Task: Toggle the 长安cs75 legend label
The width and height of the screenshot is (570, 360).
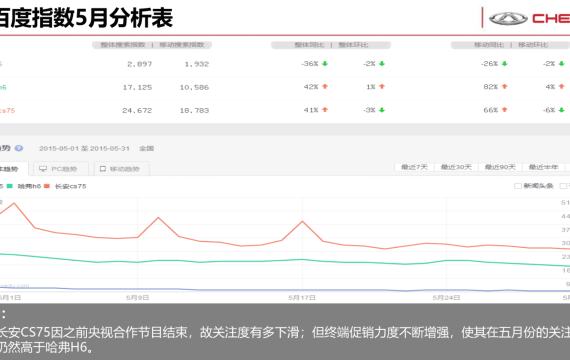Action: tap(71, 186)
